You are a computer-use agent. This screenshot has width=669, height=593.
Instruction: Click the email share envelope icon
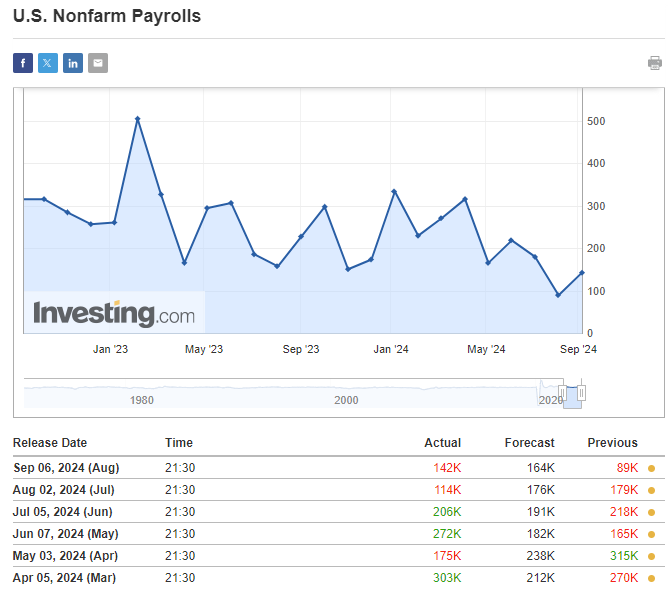coord(98,63)
